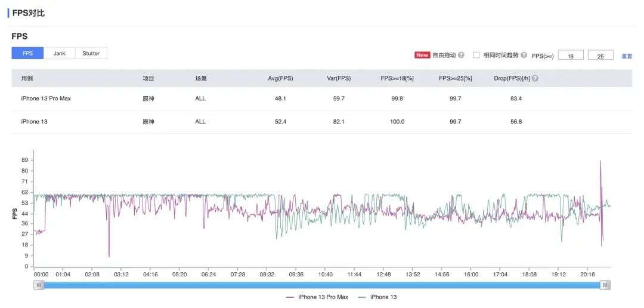
Task: Switch to the Jank tab
Action: point(60,53)
